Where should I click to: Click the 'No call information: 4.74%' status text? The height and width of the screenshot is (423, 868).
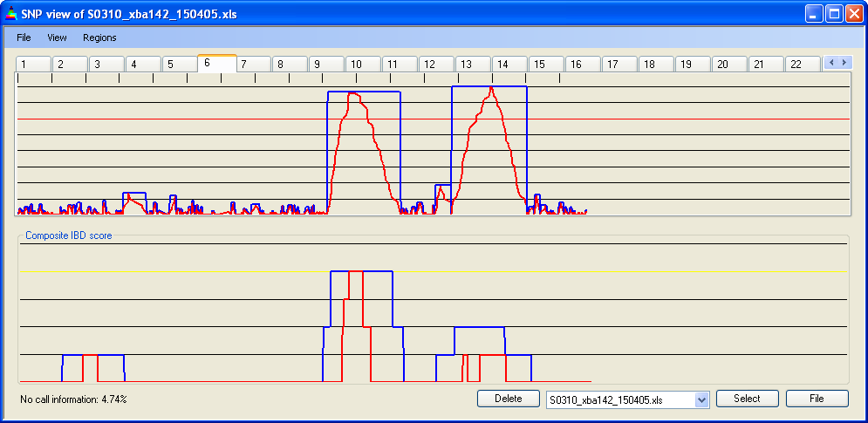tap(73, 399)
